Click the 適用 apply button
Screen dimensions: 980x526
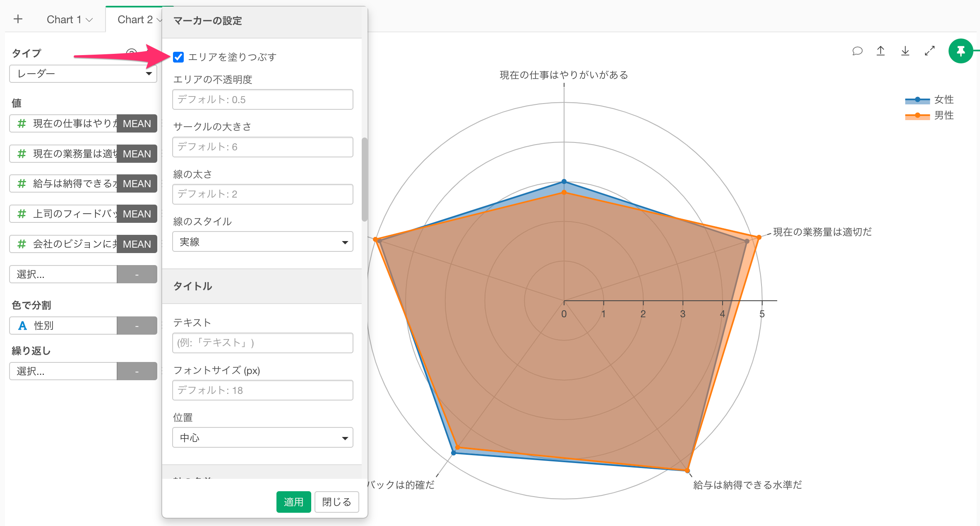point(293,502)
